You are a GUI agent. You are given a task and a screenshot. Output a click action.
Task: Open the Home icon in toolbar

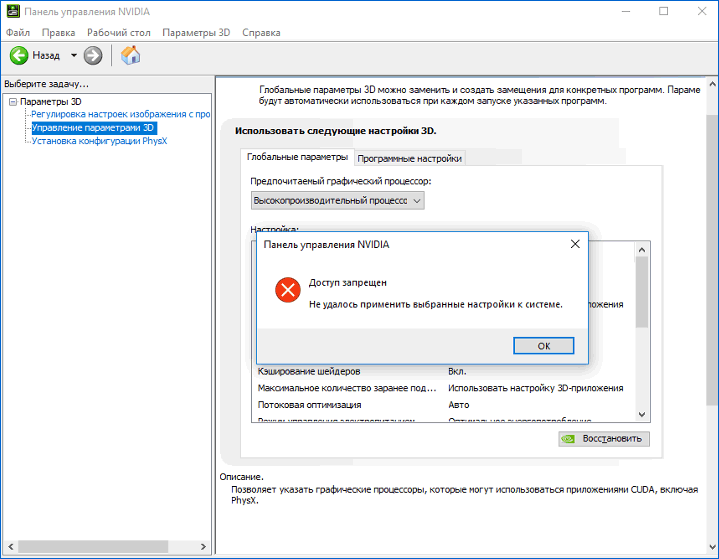coord(130,55)
